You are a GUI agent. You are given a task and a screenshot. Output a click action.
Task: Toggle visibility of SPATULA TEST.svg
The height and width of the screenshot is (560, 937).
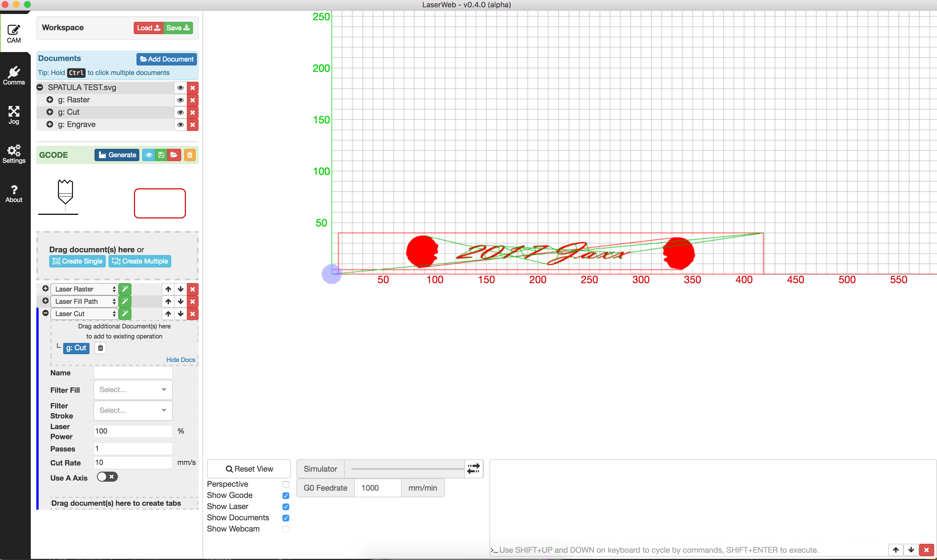(x=180, y=88)
